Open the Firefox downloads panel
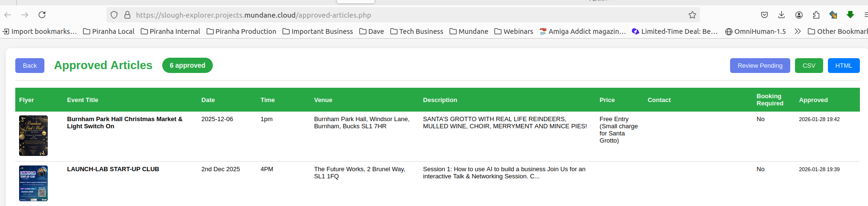Image resolution: width=868 pixels, height=206 pixels. coord(781,15)
